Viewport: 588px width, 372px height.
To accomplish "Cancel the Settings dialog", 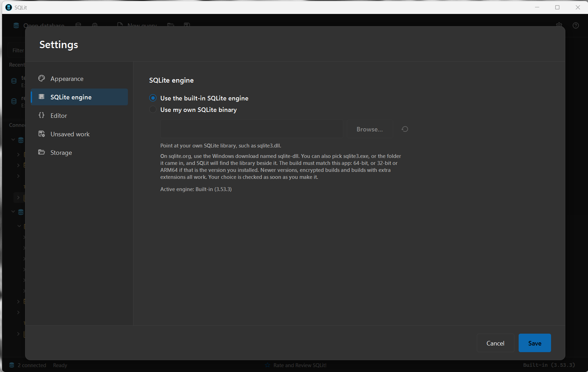I will [495, 343].
